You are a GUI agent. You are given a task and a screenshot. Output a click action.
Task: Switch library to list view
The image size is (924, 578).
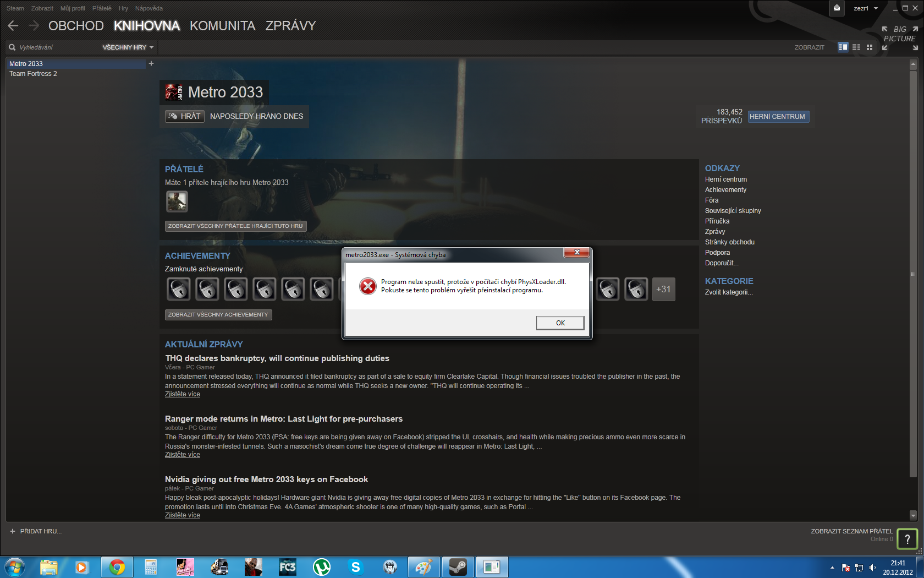point(856,47)
